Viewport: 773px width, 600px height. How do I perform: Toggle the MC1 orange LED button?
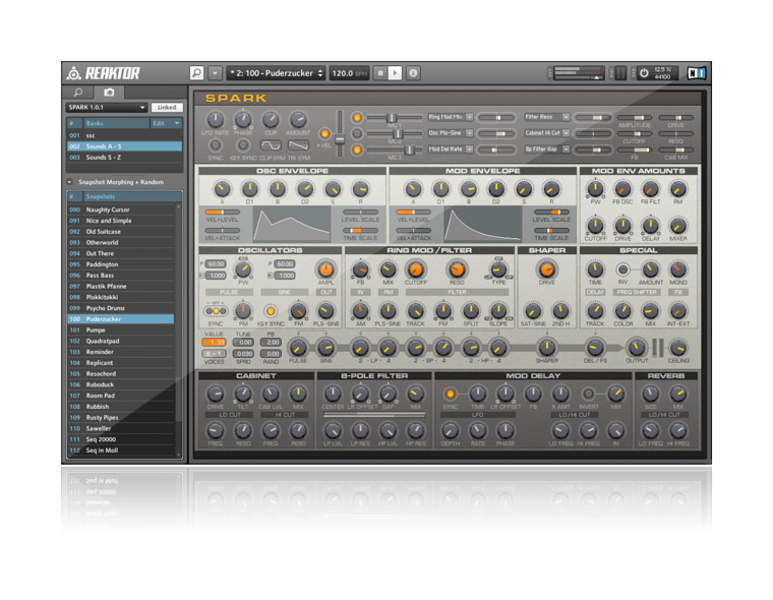357,117
